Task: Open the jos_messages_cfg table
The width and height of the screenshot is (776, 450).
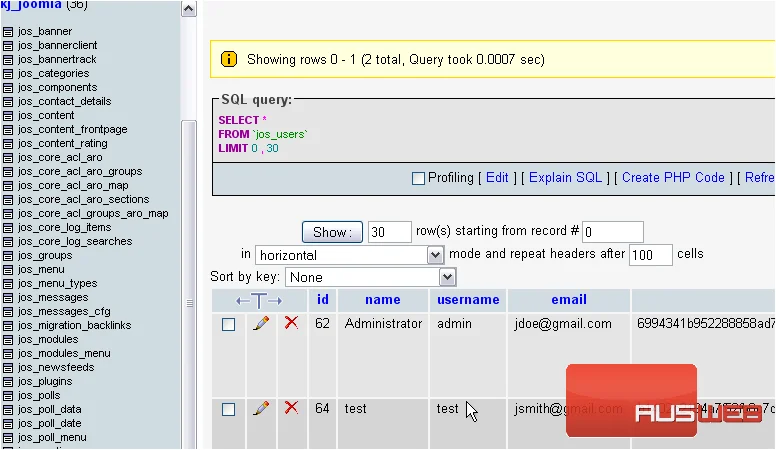Action: point(64,312)
